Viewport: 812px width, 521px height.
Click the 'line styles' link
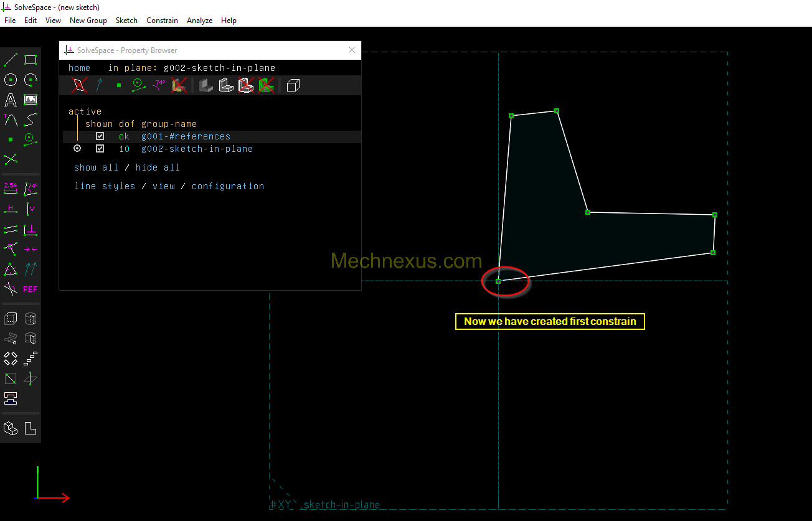[105, 186]
